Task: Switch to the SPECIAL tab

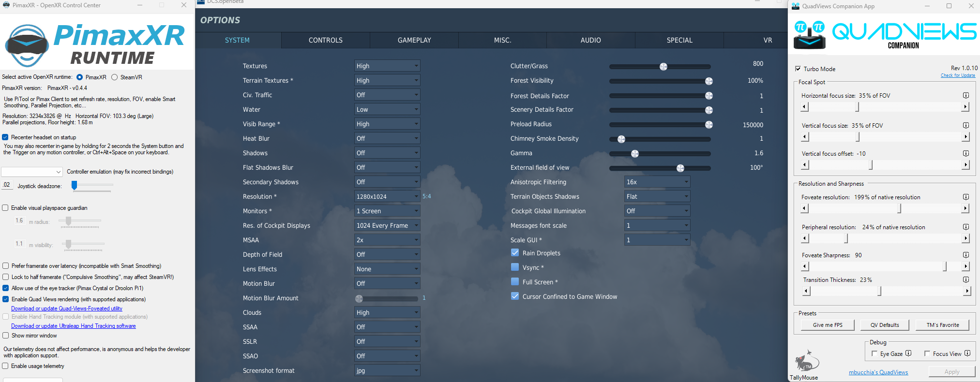Action: pyautogui.click(x=679, y=40)
